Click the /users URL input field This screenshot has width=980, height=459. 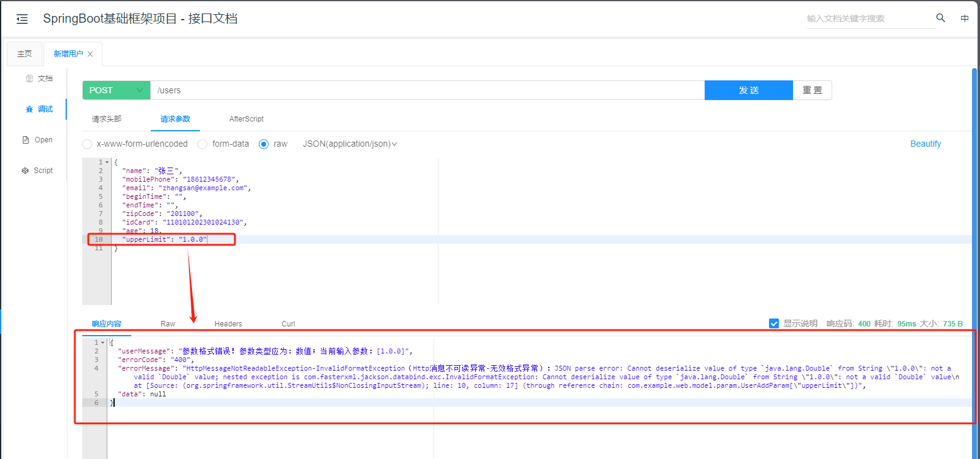point(427,90)
